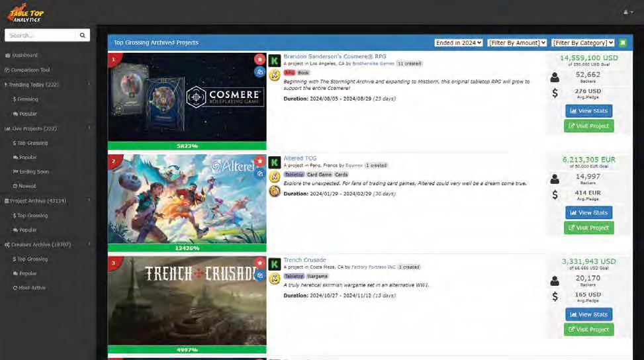Click the dollar icon beside 165 USD pledge

click(x=555, y=296)
